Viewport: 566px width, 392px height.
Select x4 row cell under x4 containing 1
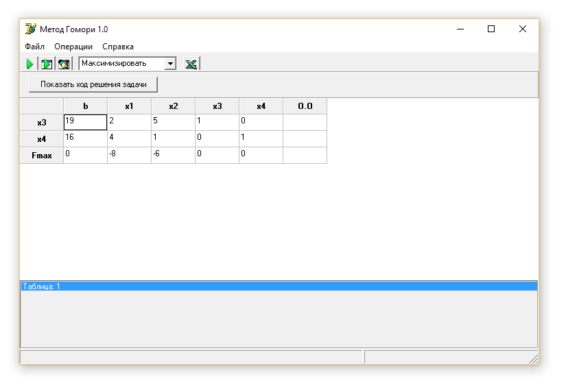(261, 139)
